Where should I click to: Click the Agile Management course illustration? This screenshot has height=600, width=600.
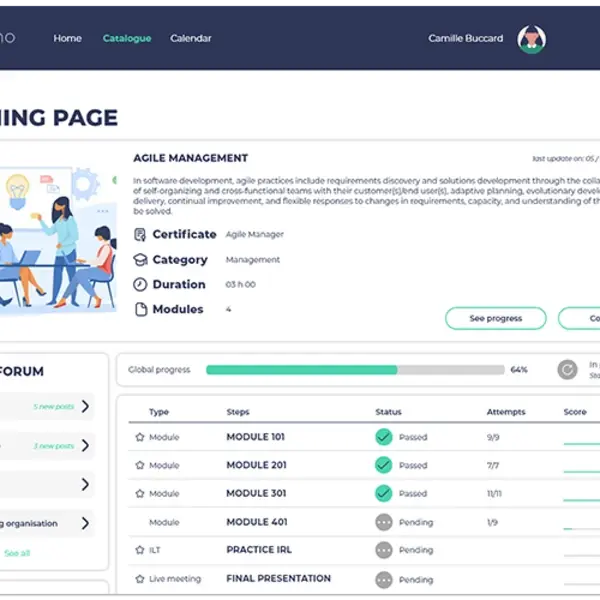(x=57, y=239)
